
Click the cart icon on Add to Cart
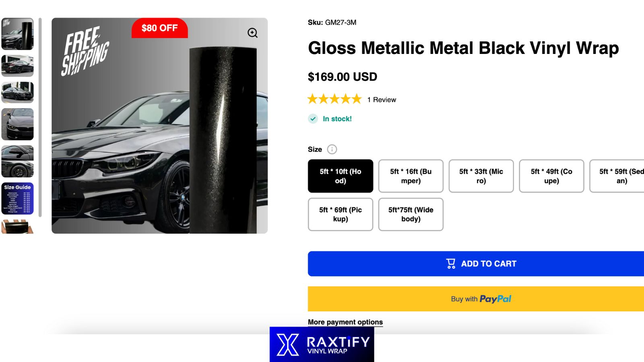pyautogui.click(x=450, y=263)
